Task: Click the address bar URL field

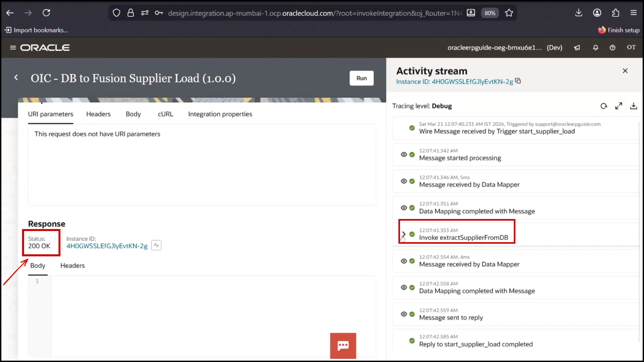Action: [315, 13]
